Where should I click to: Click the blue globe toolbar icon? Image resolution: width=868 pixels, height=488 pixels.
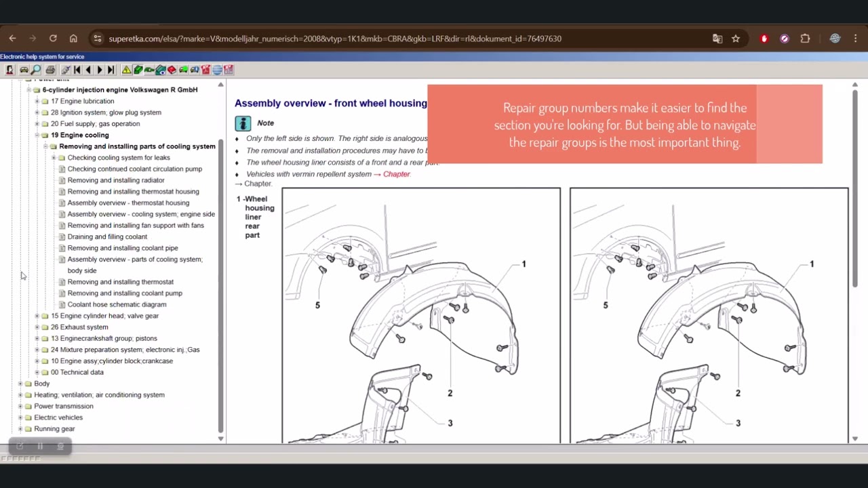pyautogui.click(x=217, y=70)
